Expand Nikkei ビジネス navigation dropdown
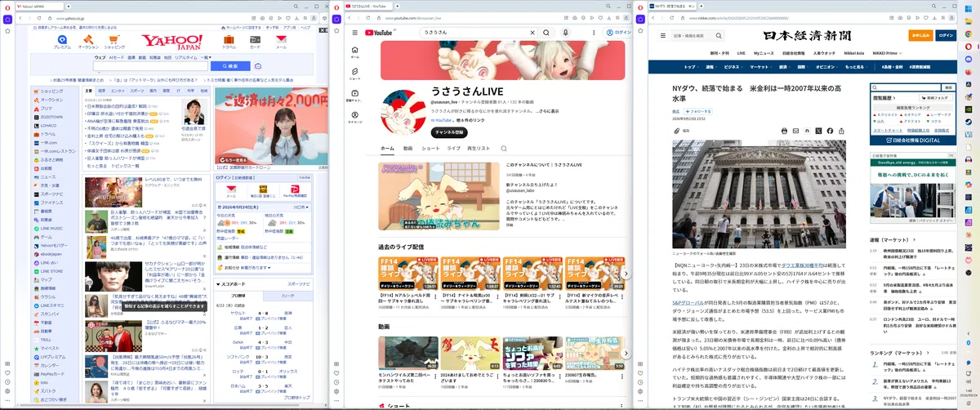980x410 pixels. pos(733,66)
